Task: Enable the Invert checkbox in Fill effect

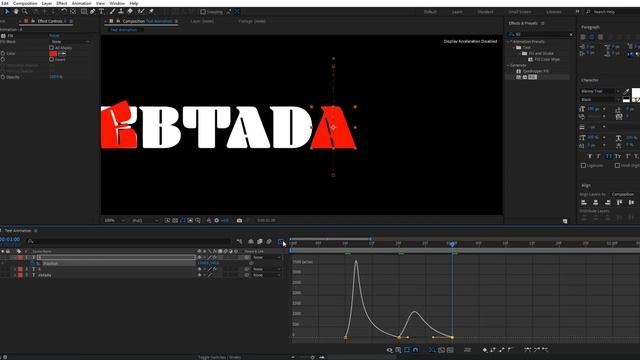Action: pyautogui.click(x=51, y=60)
